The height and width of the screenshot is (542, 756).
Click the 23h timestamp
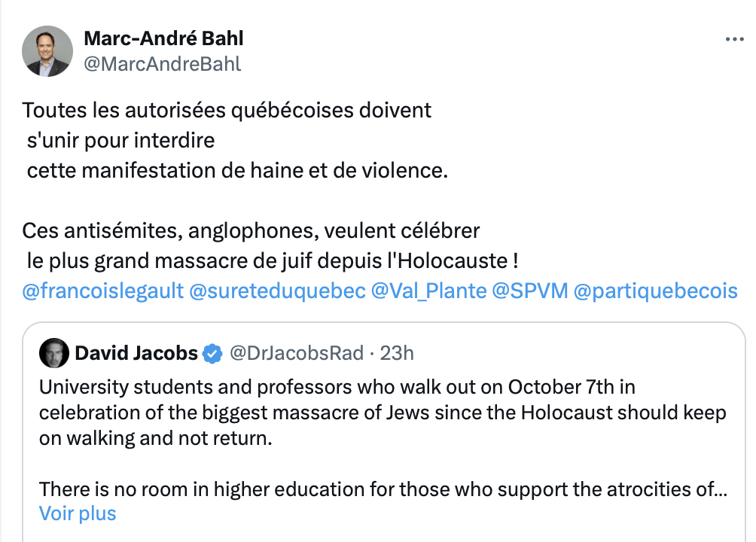(x=397, y=354)
